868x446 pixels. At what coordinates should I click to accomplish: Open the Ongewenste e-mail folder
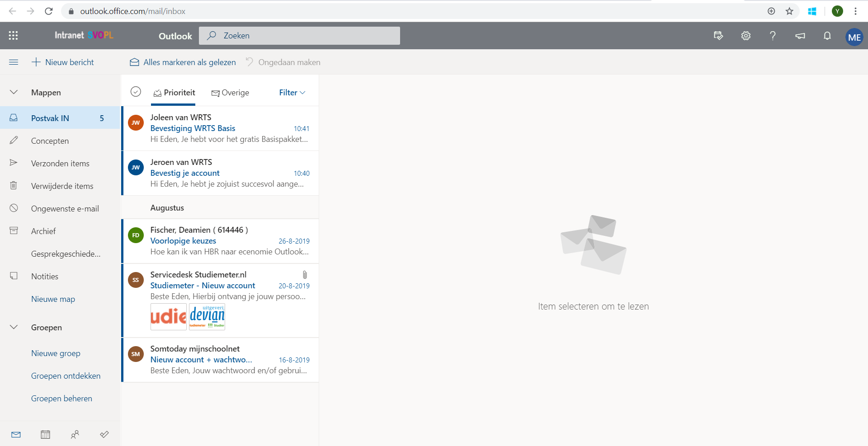[60, 208]
